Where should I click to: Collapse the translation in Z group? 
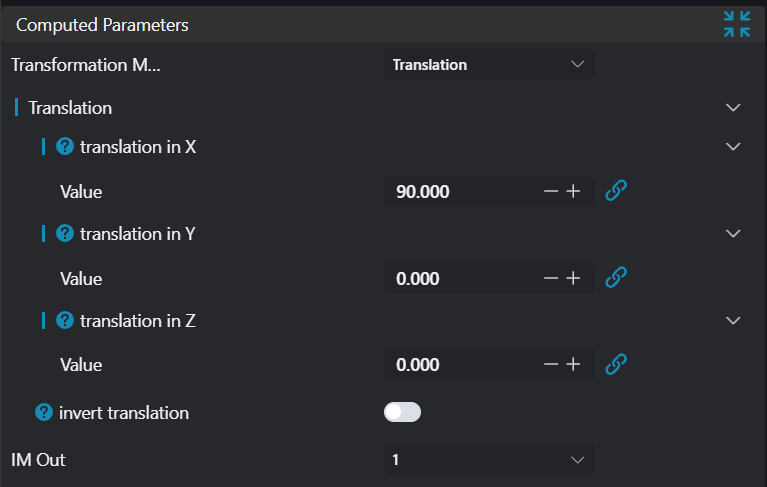tap(733, 320)
